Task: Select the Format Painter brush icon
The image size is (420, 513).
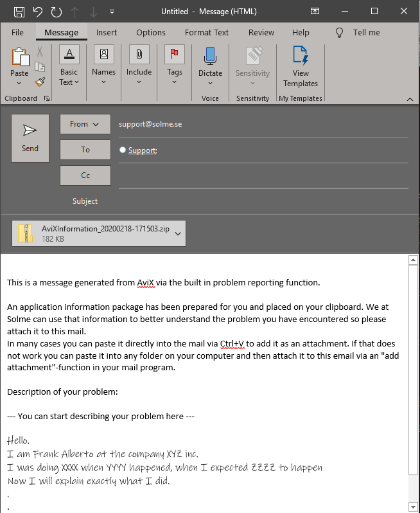Action: coord(40,82)
